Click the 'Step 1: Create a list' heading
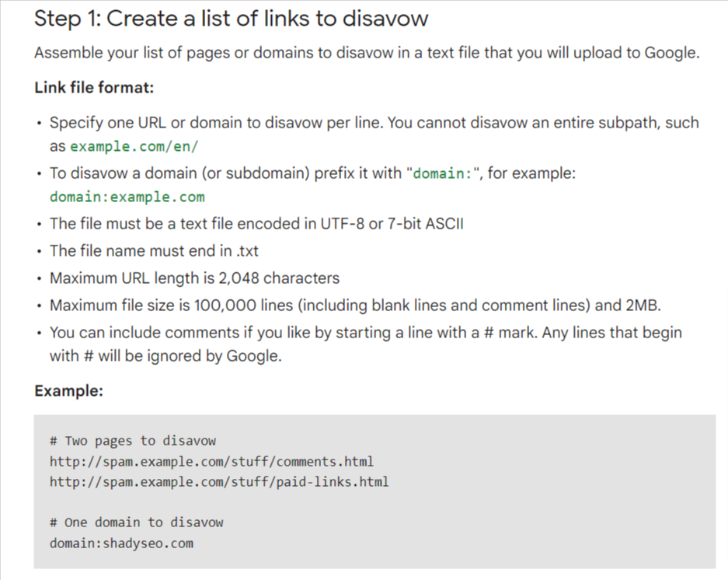The width and height of the screenshot is (728, 580). coord(232,19)
